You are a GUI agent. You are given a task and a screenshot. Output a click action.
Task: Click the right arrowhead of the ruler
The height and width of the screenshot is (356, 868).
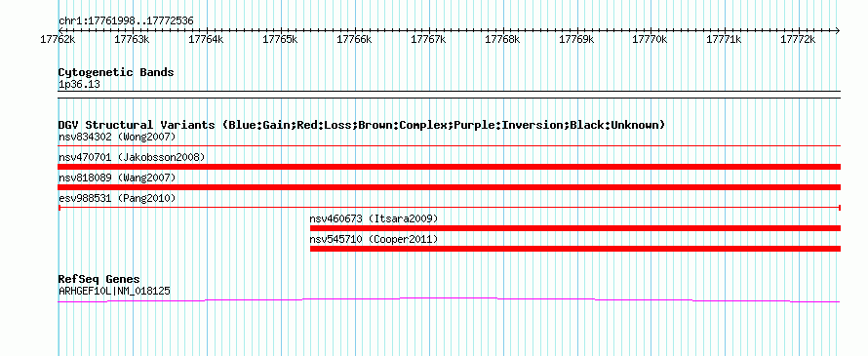838,30
